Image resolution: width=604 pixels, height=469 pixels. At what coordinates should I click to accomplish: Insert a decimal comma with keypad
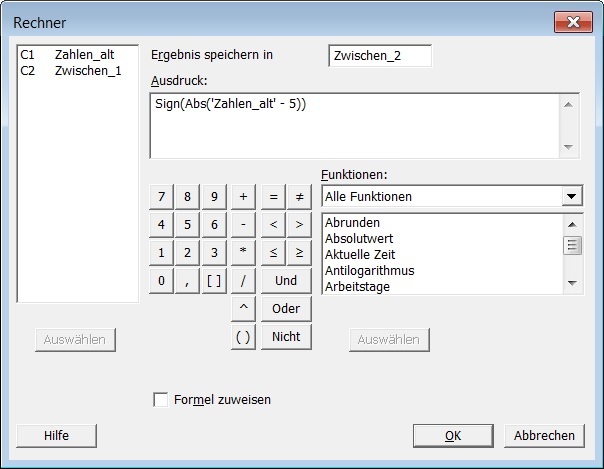pyautogui.click(x=187, y=281)
